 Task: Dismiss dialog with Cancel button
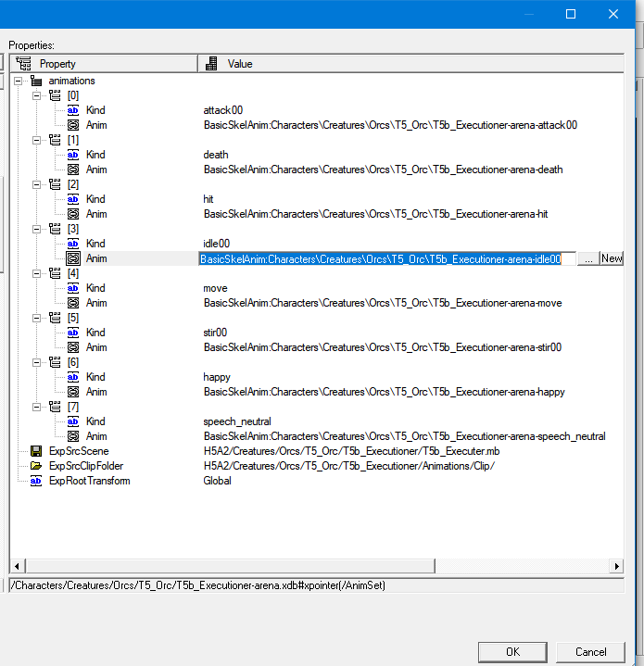tap(590, 652)
